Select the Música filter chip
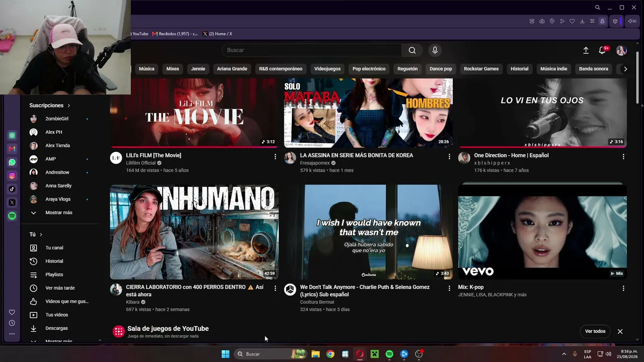This screenshot has width=644, height=362. point(146,69)
